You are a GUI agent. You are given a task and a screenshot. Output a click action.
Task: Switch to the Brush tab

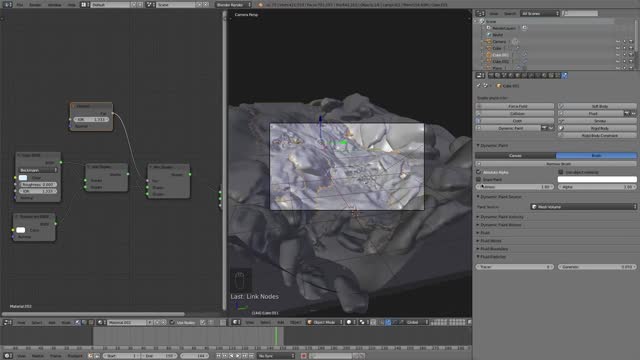click(x=596, y=156)
